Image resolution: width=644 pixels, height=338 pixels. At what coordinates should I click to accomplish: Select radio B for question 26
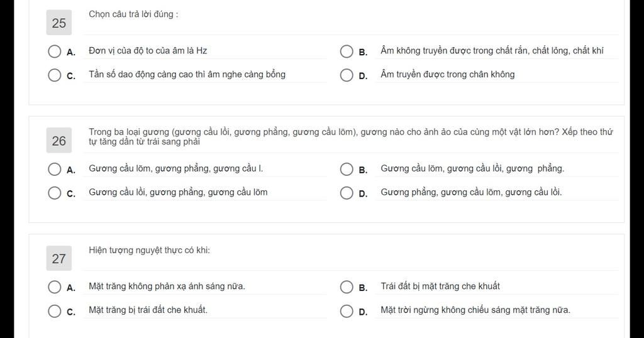click(x=347, y=169)
